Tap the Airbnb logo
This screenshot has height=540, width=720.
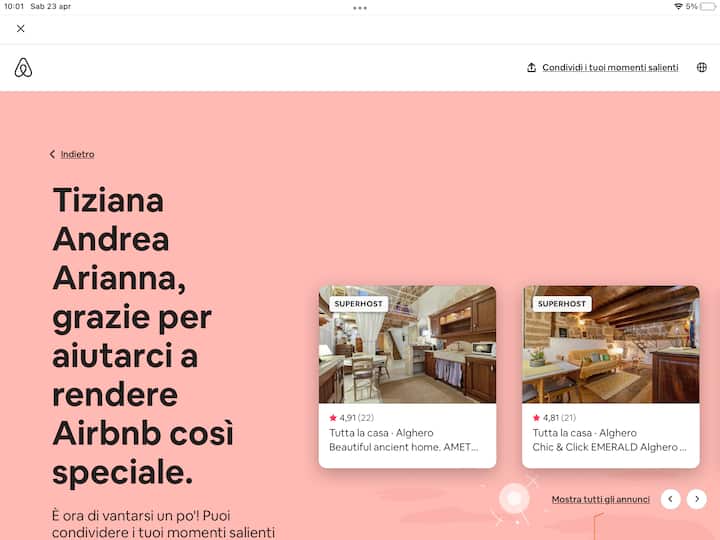tap(24, 68)
